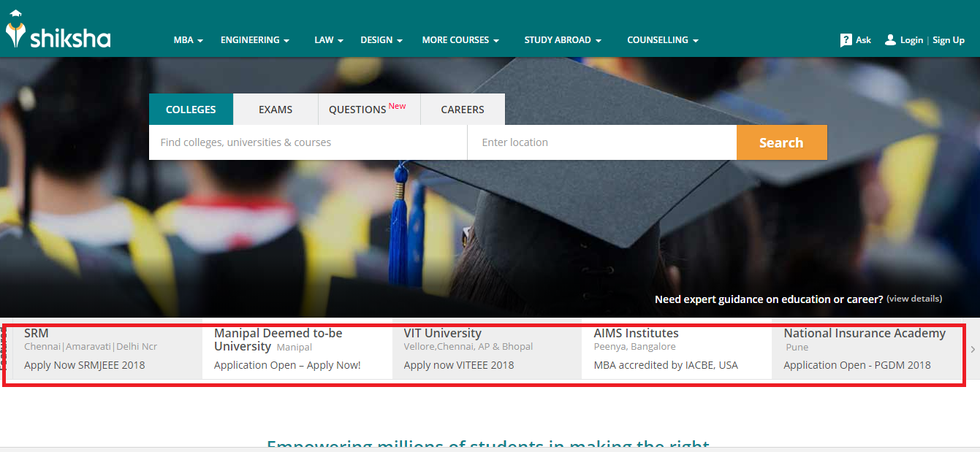Viewport: 980px width, 452px height.
Task: Open the SRM featured college card
Action: pyautogui.click(x=107, y=348)
